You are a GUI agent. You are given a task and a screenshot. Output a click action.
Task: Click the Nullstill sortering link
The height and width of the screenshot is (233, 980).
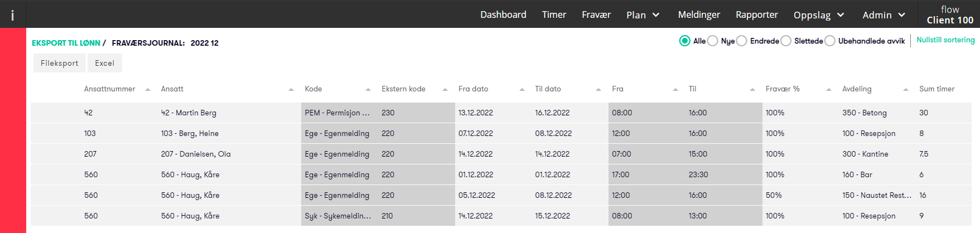(x=945, y=40)
